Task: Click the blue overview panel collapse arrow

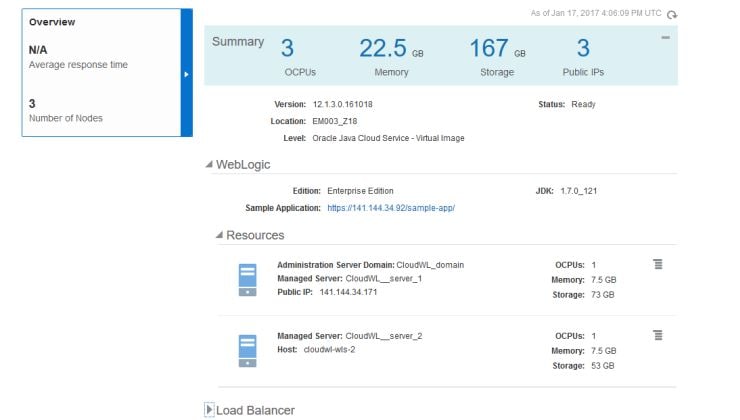Action: tap(186, 73)
